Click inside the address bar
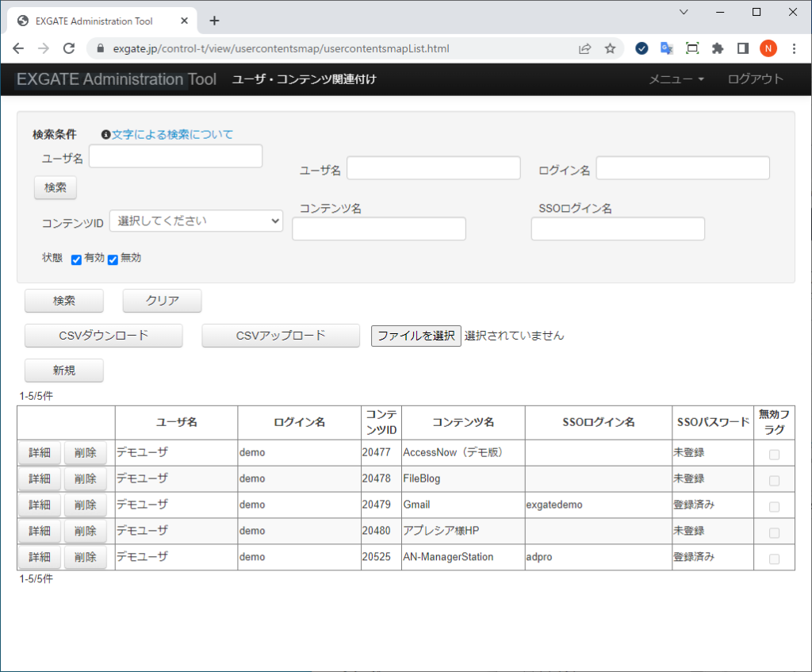Screen dimensions: 812x672 tap(317, 48)
